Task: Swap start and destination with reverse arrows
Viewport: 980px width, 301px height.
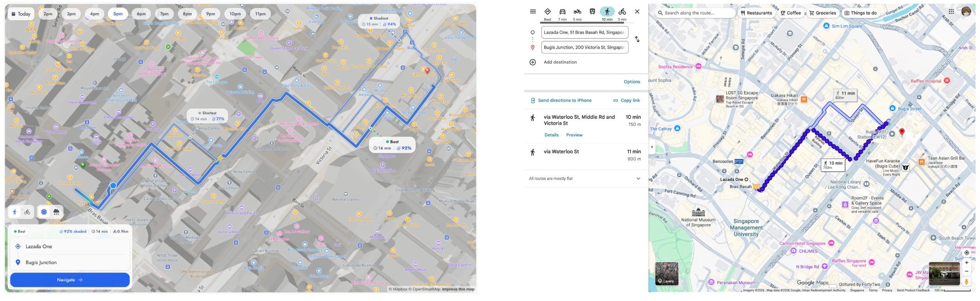Action: click(637, 39)
